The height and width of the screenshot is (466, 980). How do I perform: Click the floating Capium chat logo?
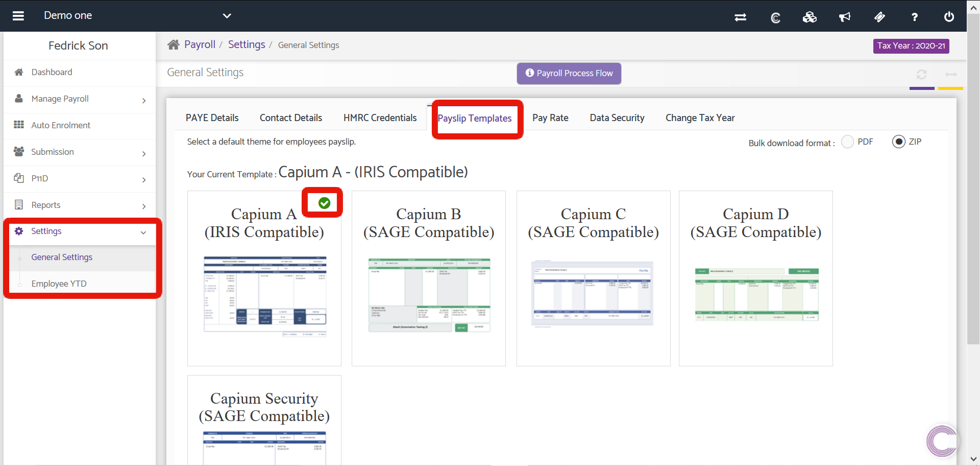pos(942,440)
